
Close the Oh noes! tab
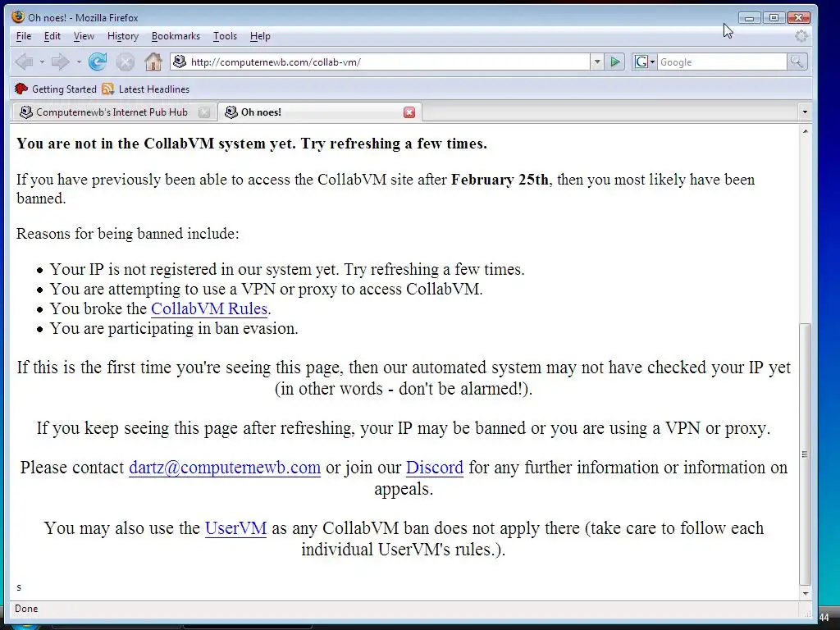(409, 112)
